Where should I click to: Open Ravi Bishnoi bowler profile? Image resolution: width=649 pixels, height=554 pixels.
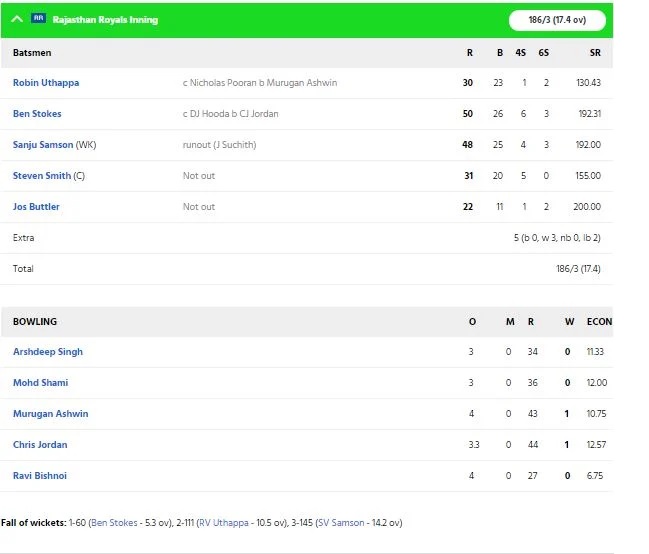pos(40,476)
